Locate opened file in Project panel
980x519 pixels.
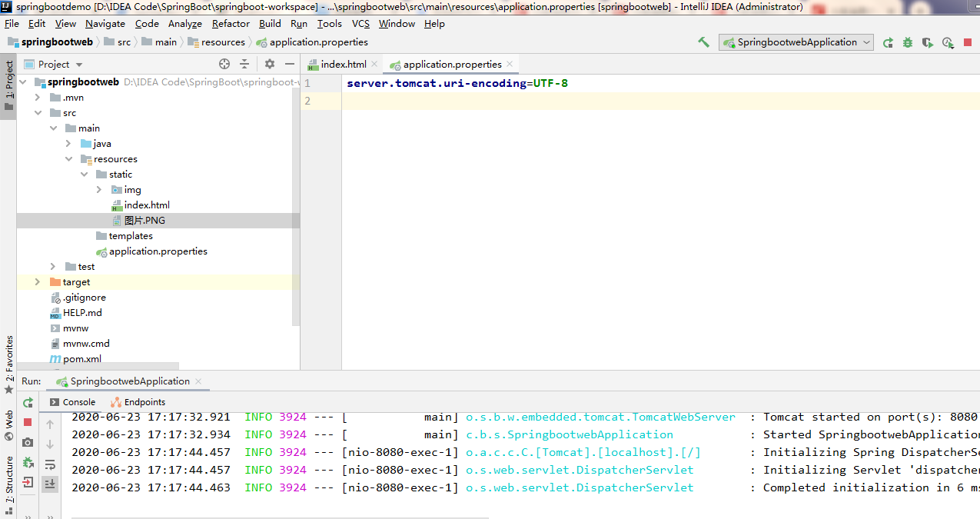[224, 64]
